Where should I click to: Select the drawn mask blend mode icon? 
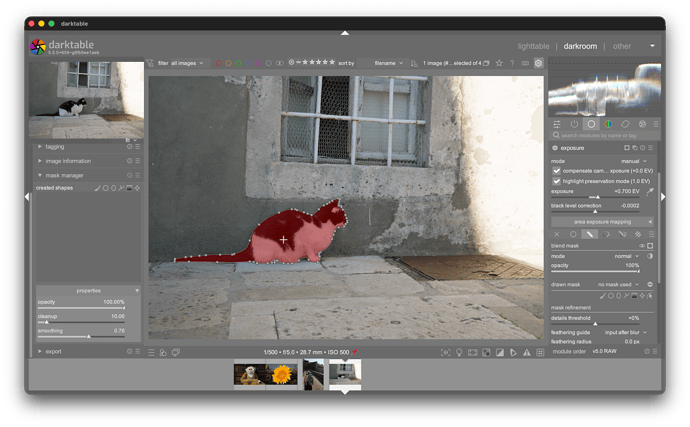click(x=590, y=234)
